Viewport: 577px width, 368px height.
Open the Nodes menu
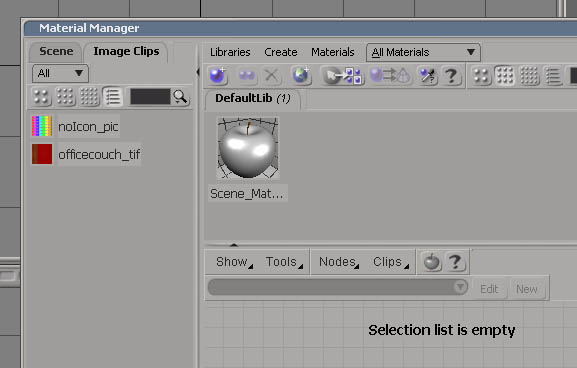click(338, 262)
